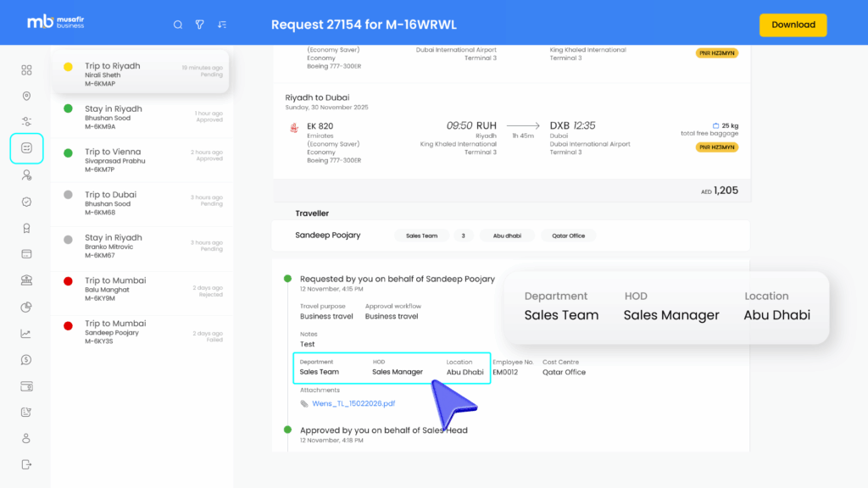Click the search icon in header
Screen dimensions: 868x488
tap(178, 25)
